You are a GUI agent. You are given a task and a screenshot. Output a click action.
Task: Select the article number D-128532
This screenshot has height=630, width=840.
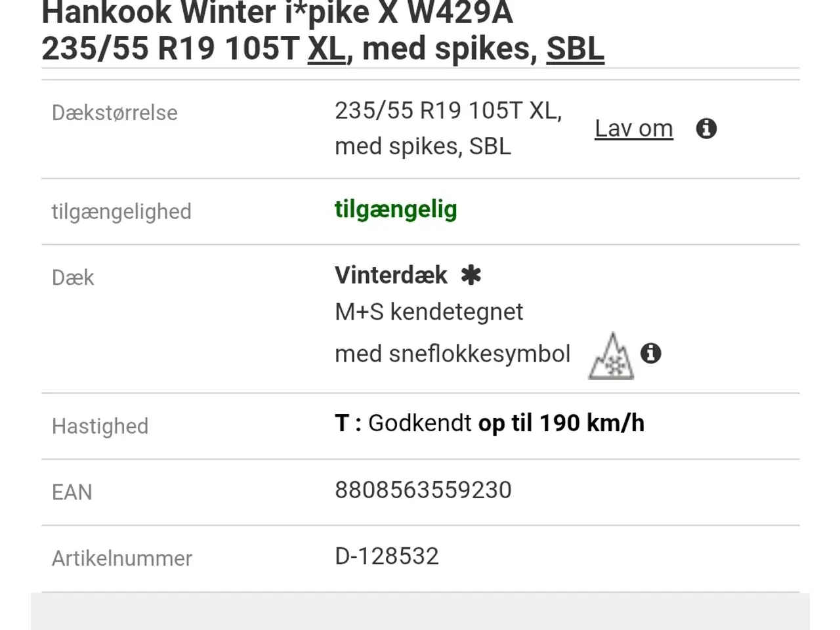pyautogui.click(x=387, y=556)
